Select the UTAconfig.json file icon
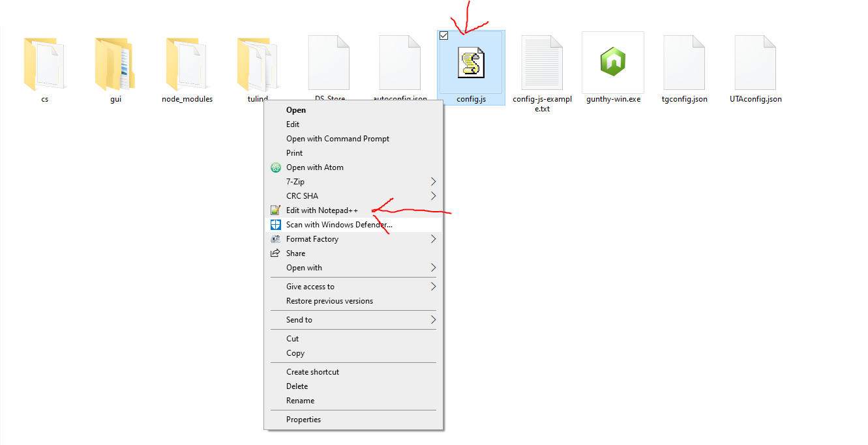 pyautogui.click(x=755, y=63)
